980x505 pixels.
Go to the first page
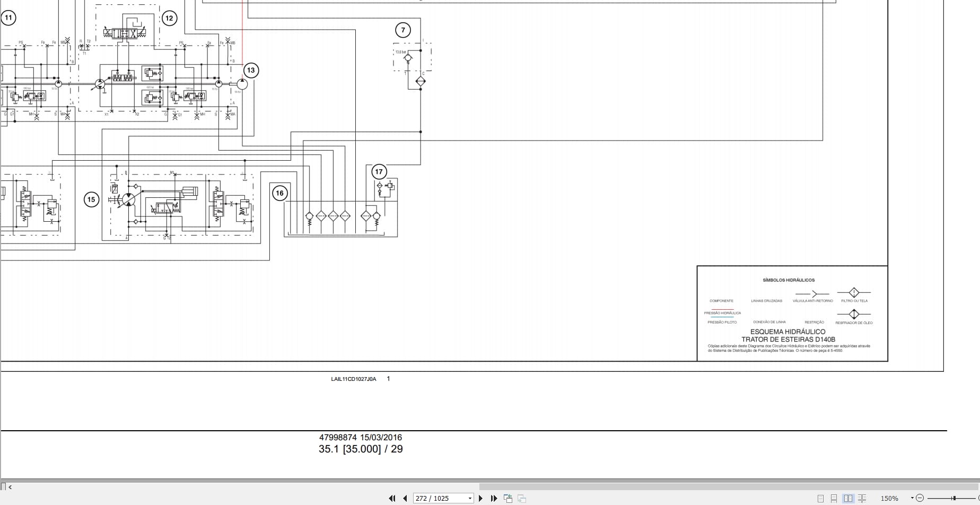(392, 498)
